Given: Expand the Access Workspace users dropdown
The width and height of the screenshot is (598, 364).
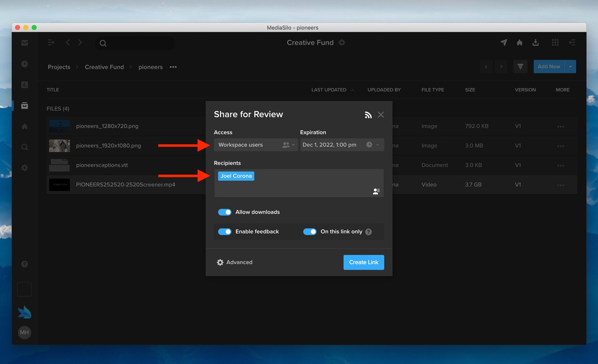Looking at the screenshot, I should (256, 145).
